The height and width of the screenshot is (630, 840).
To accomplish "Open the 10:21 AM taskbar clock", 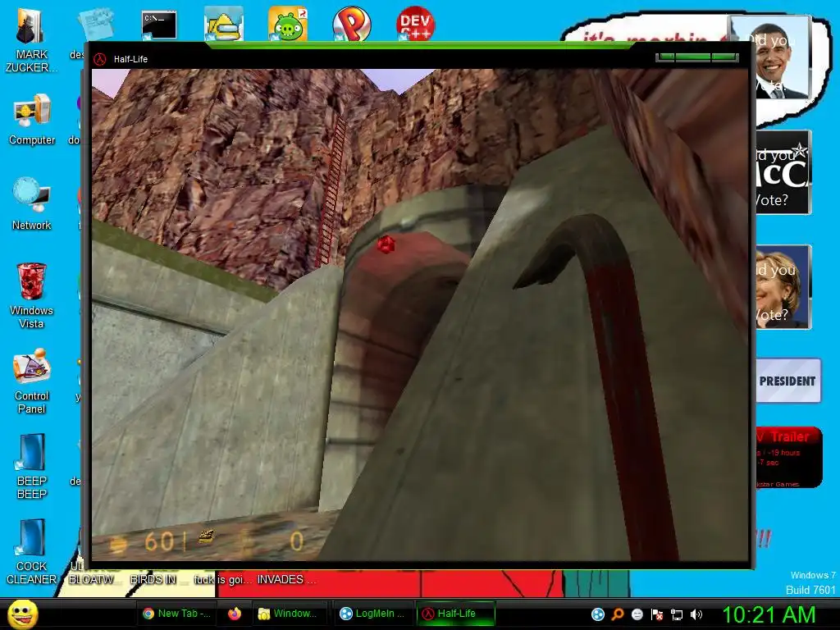I will (x=769, y=614).
